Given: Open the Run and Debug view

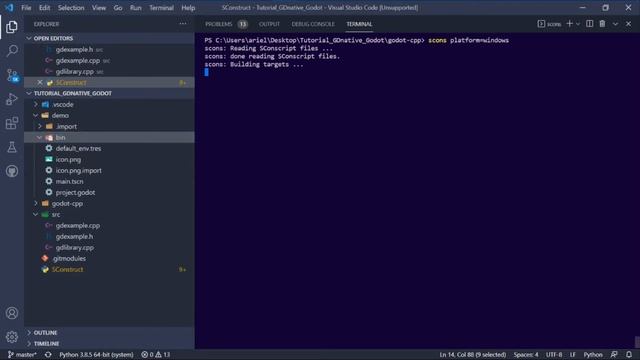Looking at the screenshot, I should [x=12, y=99].
